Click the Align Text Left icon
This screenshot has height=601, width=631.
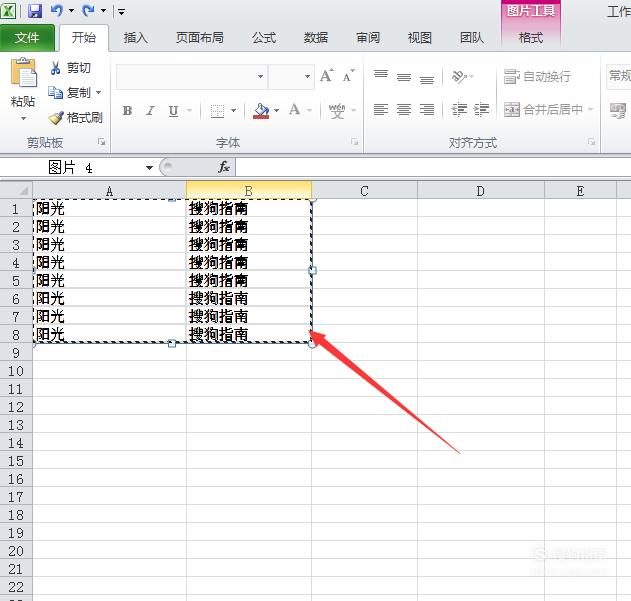pos(381,109)
